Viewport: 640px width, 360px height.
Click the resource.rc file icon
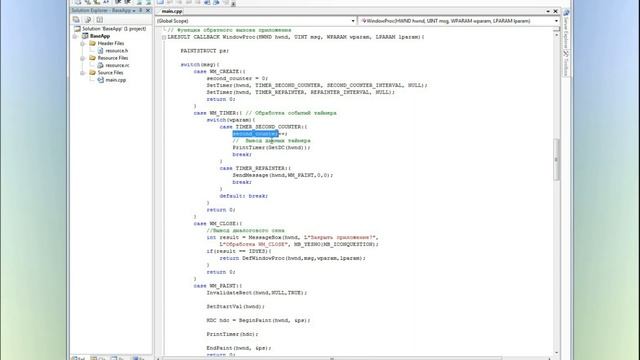pyautogui.click(x=100, y=65)
